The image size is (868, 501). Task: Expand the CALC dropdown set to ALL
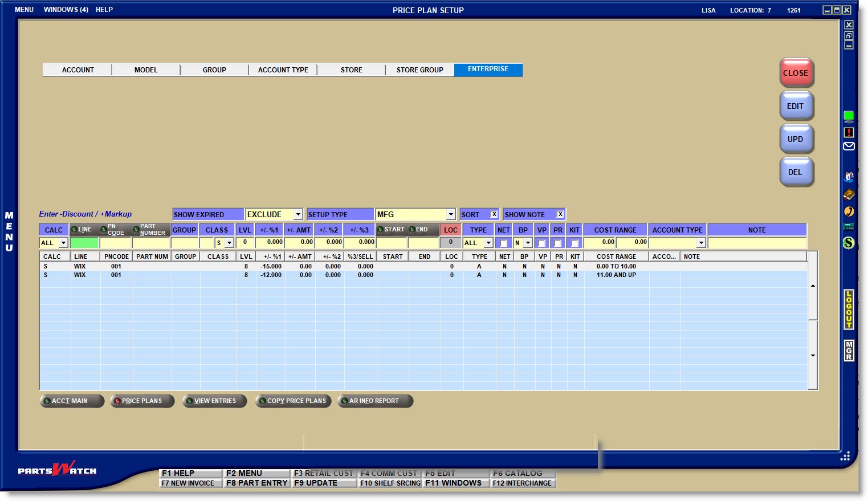(x=63, y=243)
